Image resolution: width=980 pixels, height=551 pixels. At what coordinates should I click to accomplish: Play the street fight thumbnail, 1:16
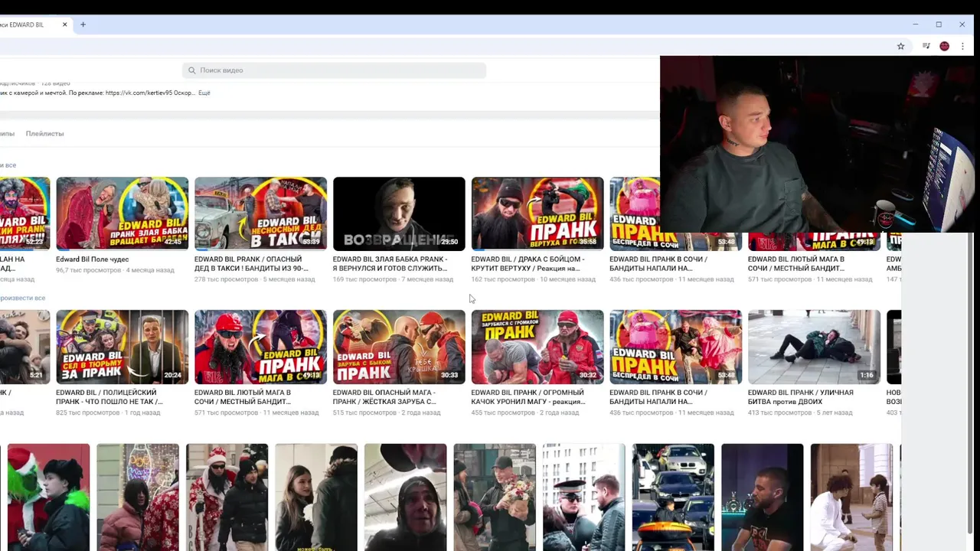coord(814,347)
